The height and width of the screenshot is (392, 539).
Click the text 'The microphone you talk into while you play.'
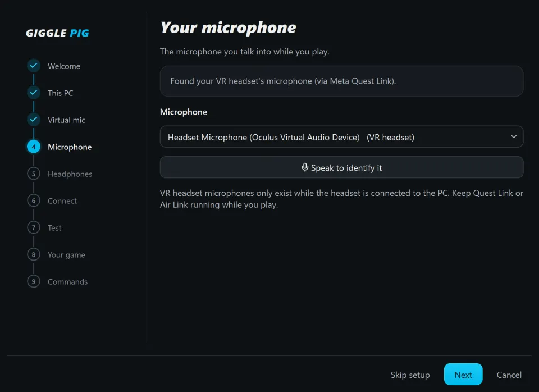tap(244, 52)
